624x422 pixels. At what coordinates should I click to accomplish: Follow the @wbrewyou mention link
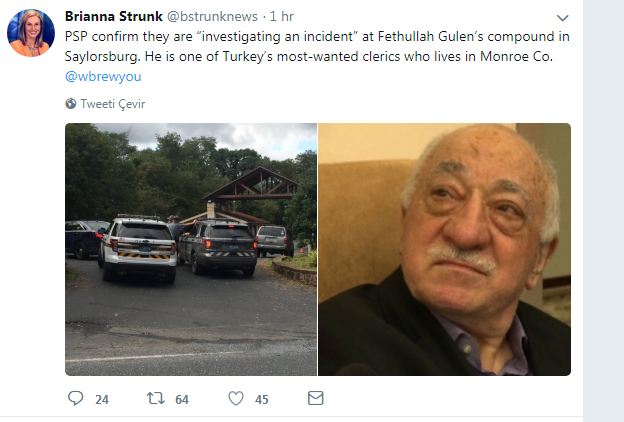(103, 76)
